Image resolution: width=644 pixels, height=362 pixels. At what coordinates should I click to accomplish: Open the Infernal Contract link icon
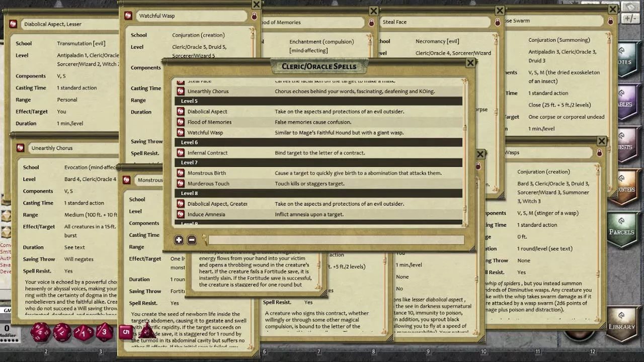click(x=181, y=153)
